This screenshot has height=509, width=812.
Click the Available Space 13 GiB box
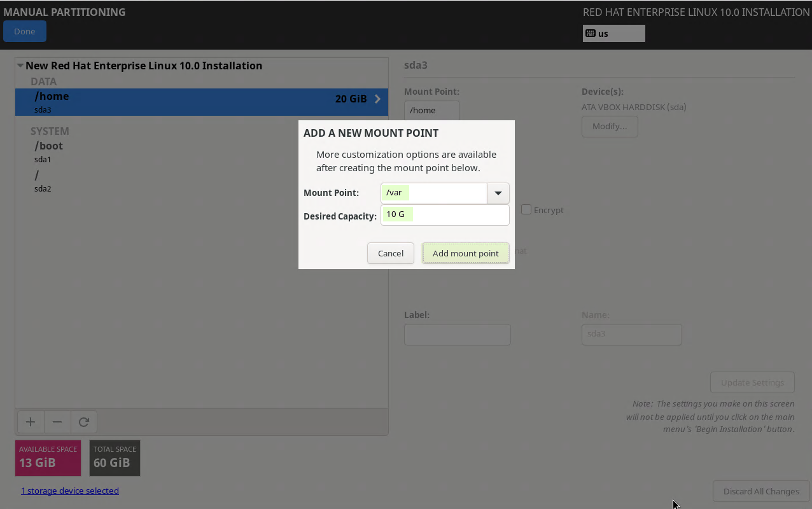click(48, 458)
